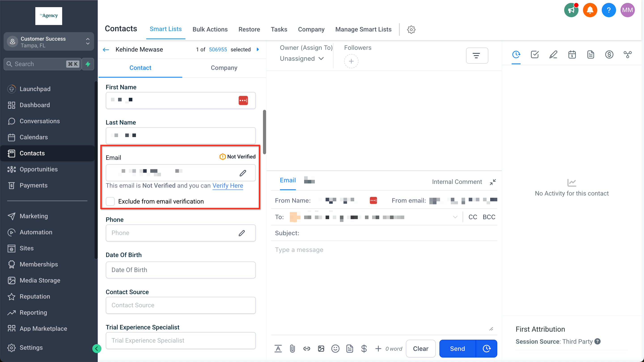Open the Customer Success account switcher
Image resolution: width=644 pixels, height=362 pixels.
click(49, 42)
